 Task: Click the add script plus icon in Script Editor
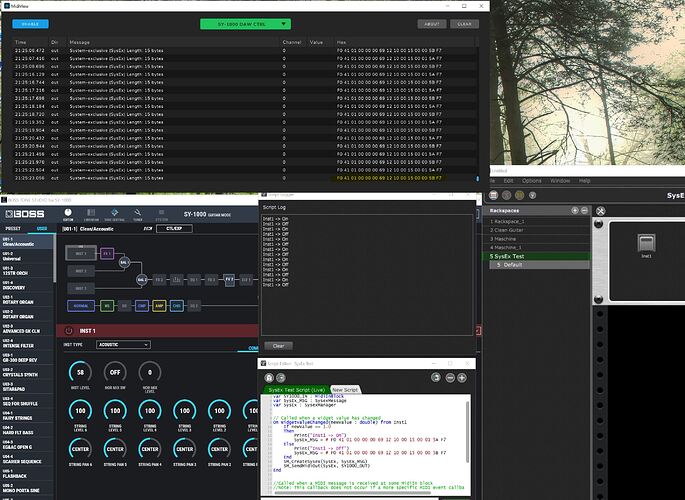462,378
